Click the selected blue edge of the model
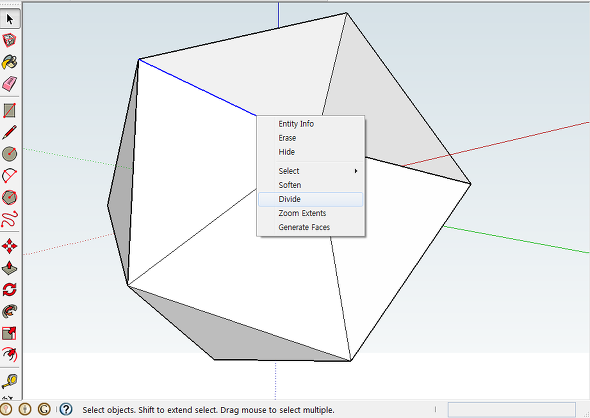590x418 pixels. pos(198,87)
